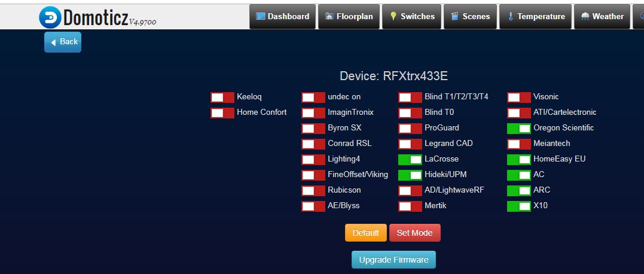Disable the X10 protocol toggle
This screenshot has width=644, height=274.
[x=519, y=206]
